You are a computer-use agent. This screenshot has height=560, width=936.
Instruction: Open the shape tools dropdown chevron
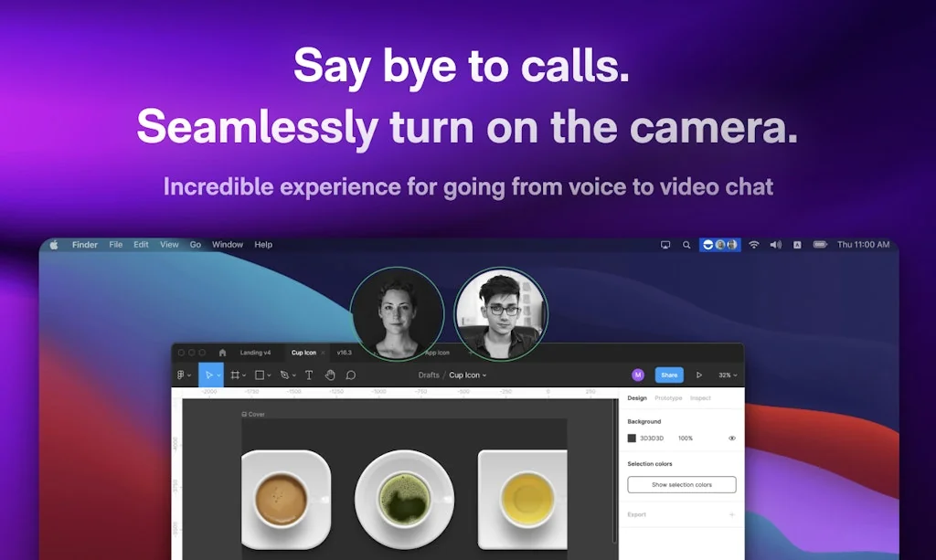269,375
